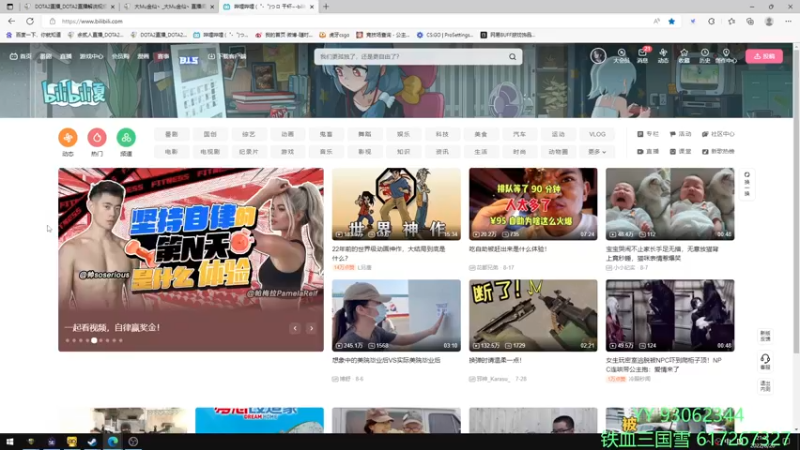Open 收藏 favorites icon

click(684, 56)
